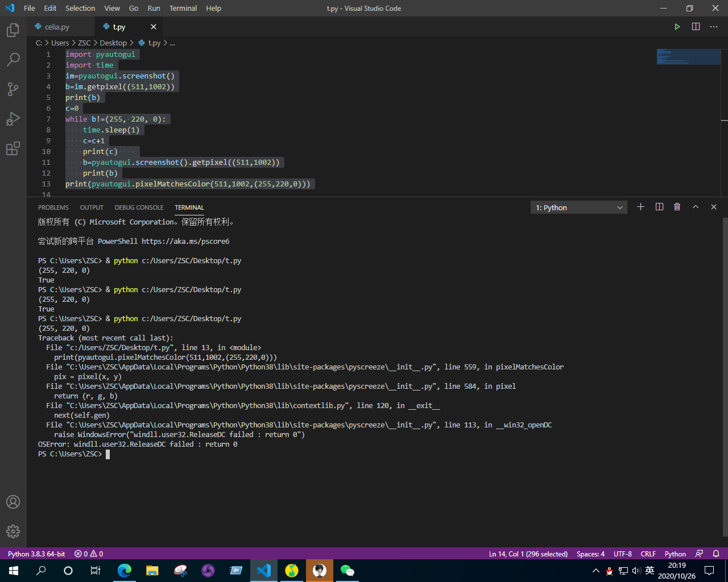Open File Explorer from the taskbar
Viewport: 728px width, 582px height.
pos(152,571)
